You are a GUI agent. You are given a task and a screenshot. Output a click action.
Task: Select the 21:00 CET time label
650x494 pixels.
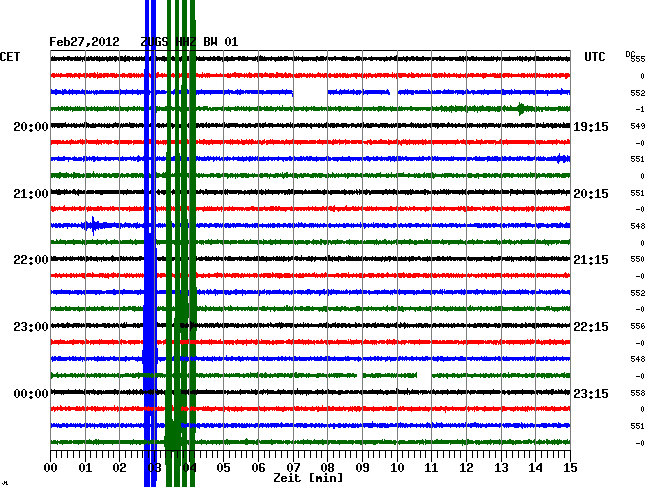pos(31,194)
